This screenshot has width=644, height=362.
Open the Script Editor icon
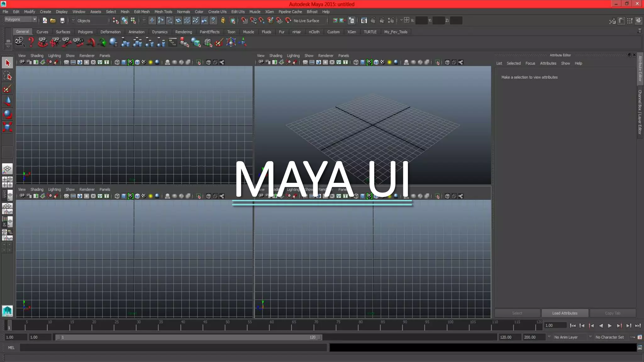tap(640, 348)
